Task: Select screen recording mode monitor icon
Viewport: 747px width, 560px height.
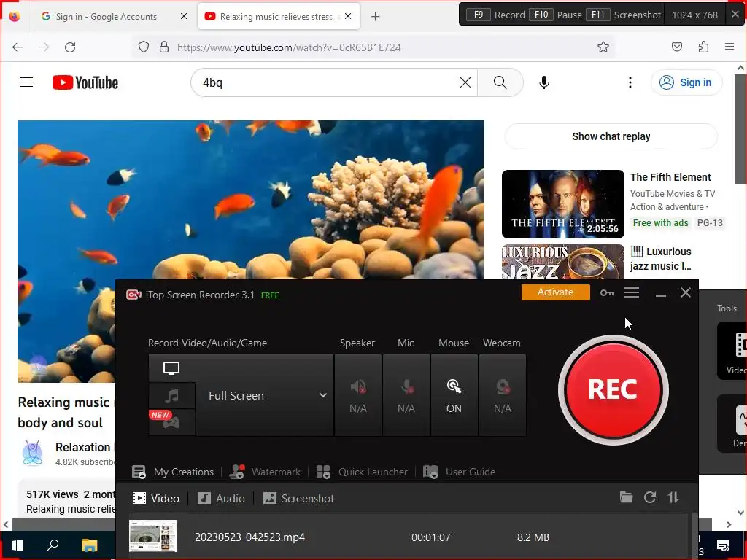Action: [x=171, y=368]
